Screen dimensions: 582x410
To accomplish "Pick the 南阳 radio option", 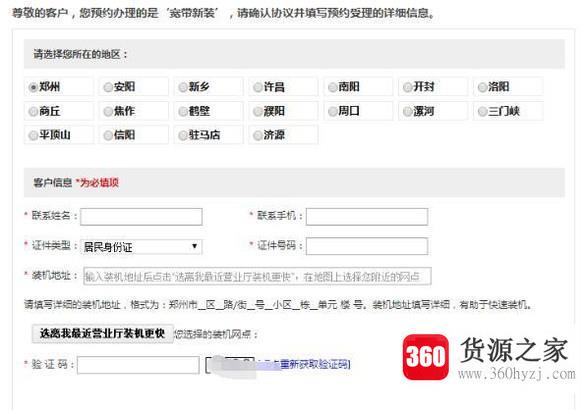I will tap(333, 87).
